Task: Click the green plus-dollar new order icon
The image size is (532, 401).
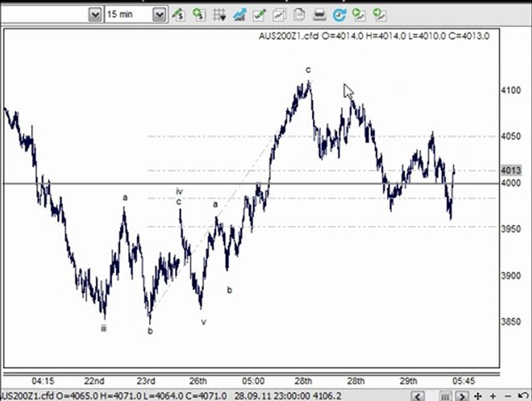Action: point(199,14)
